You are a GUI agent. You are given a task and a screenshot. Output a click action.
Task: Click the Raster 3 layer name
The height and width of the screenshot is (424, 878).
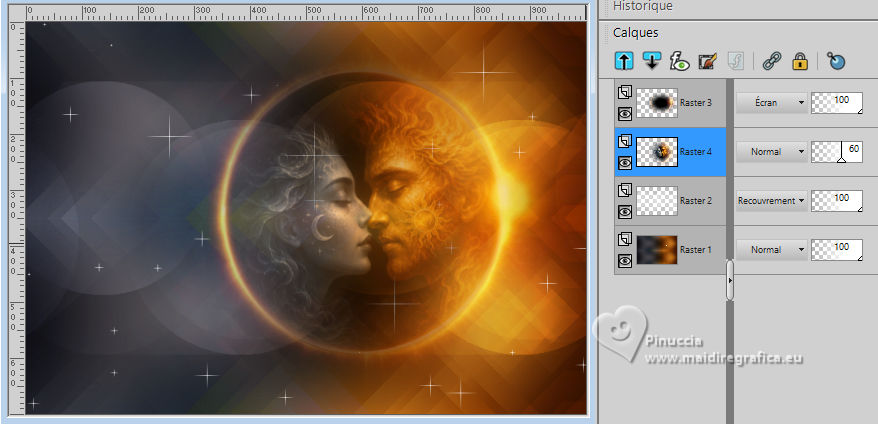click(x=695, y=103)
